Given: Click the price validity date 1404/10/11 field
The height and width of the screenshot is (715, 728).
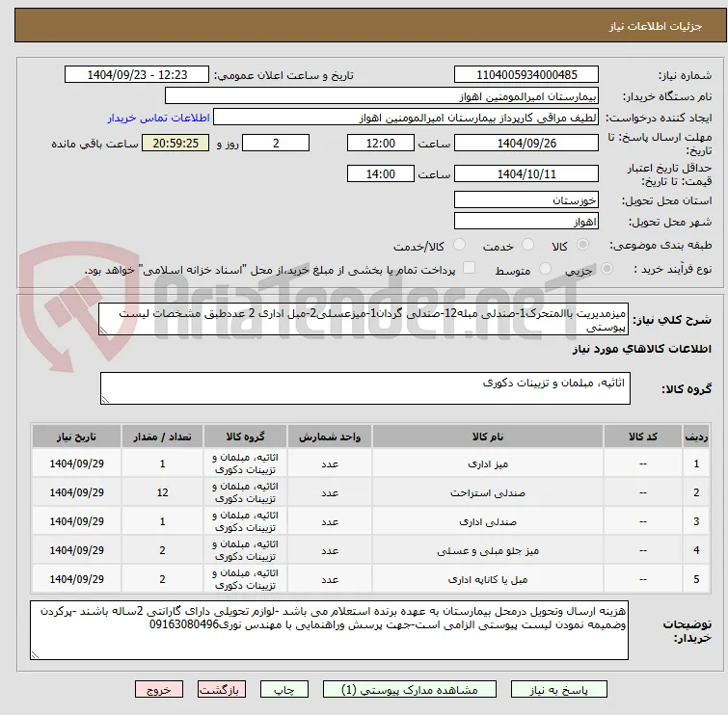Looking at the screenshot, I should click(x=526, y=174).
